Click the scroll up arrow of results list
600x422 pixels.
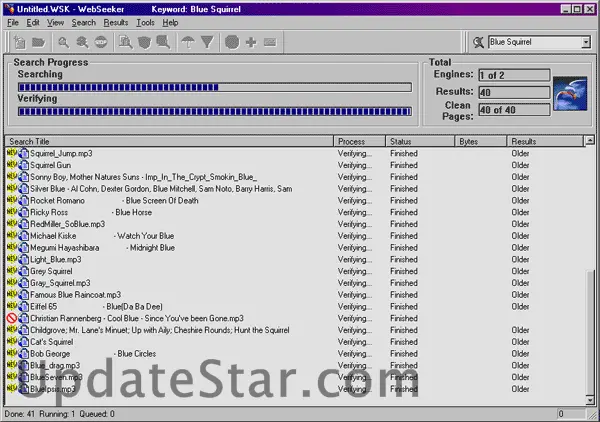[x=590, y=140]
